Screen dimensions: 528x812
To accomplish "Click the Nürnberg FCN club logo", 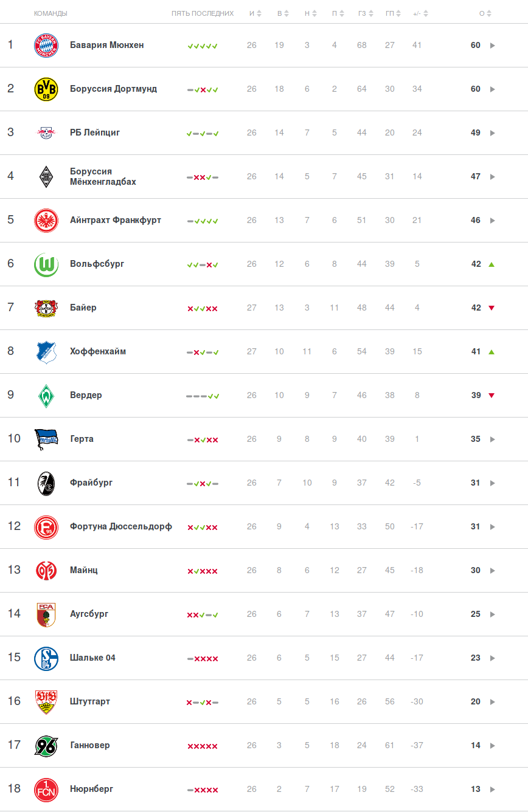I will (46, 790).
